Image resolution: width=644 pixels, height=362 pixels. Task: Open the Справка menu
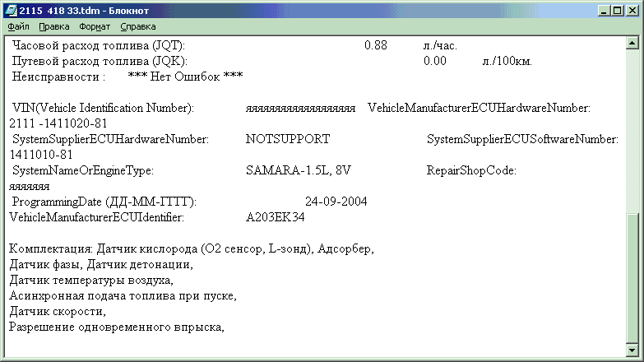(x=138, y=26)
